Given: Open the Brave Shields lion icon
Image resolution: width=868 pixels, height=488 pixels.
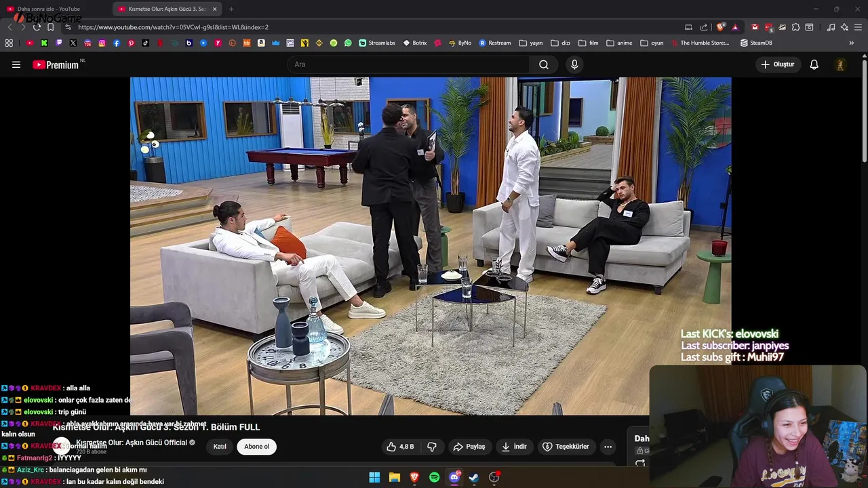Looking at the screenshot, I should [720, 27].
